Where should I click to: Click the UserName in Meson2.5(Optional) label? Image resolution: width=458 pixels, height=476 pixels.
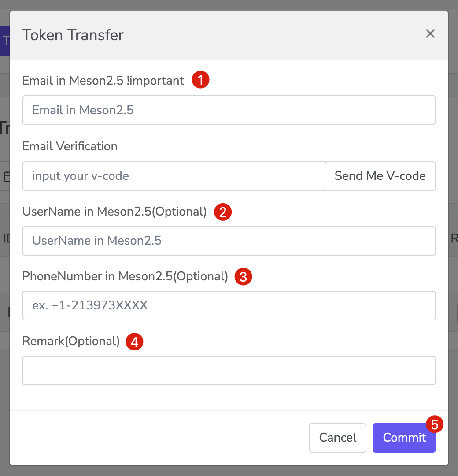[114, 212]
